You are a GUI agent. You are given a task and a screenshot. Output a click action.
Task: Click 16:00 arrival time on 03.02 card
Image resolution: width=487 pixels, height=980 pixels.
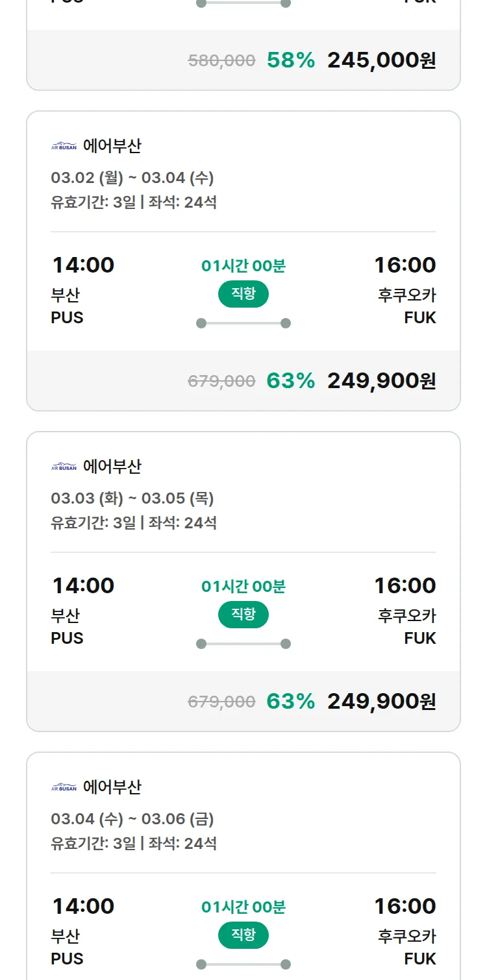pos(405,265)
